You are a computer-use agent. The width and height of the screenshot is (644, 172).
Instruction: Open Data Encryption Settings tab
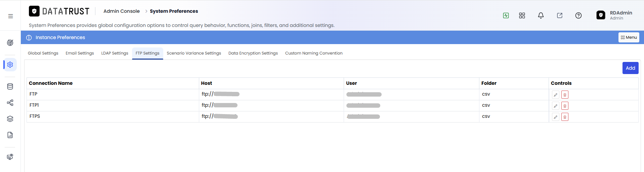pos(253,53)
